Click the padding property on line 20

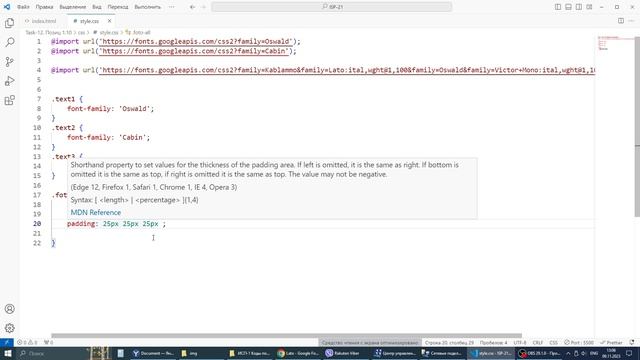tap(81, 224)
